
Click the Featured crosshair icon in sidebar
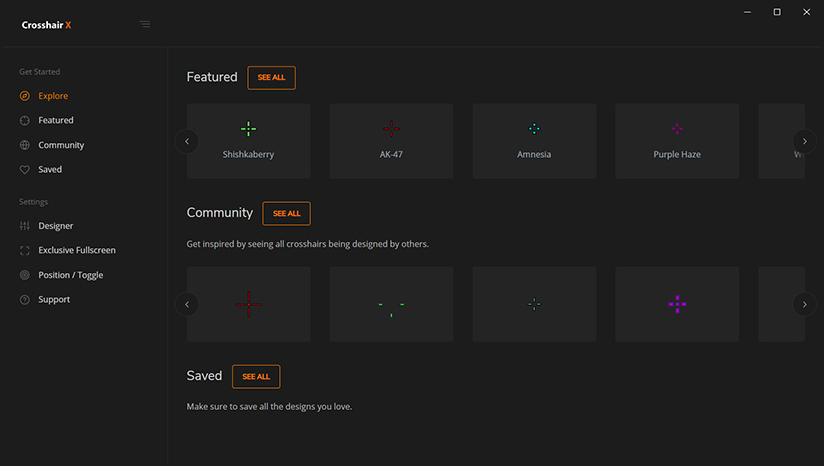pyautogui.click(x=25, y=120)
